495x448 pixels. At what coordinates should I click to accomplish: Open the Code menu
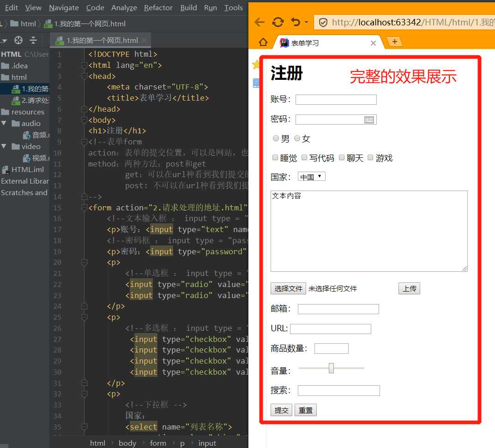coord(95,7)
